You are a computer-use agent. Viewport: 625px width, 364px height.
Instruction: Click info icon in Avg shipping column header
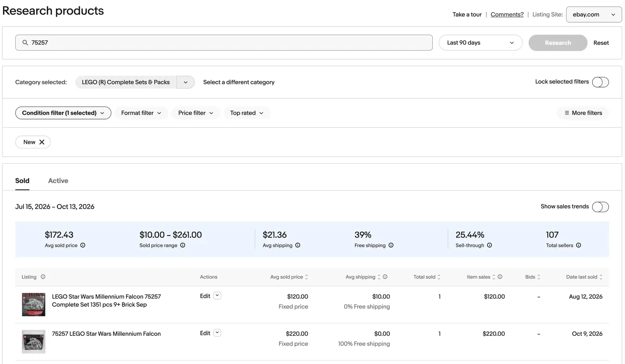[x=385, y=277]
